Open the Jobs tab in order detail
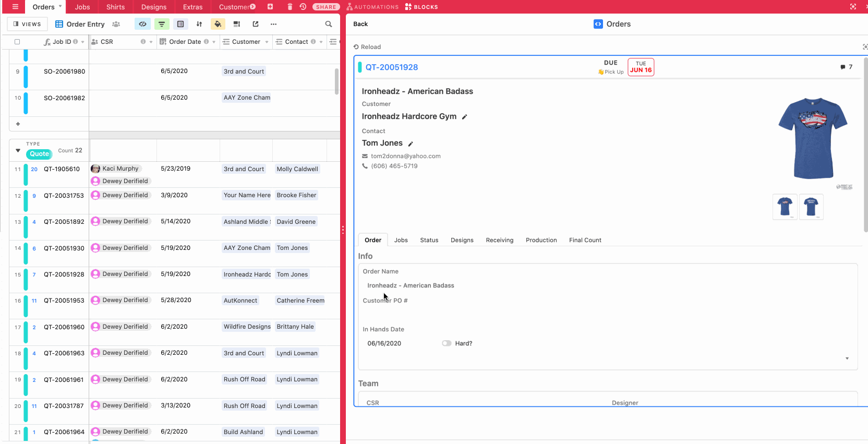Image resolution: width=868 pixels, height=444 pixels. click(401, 240)
